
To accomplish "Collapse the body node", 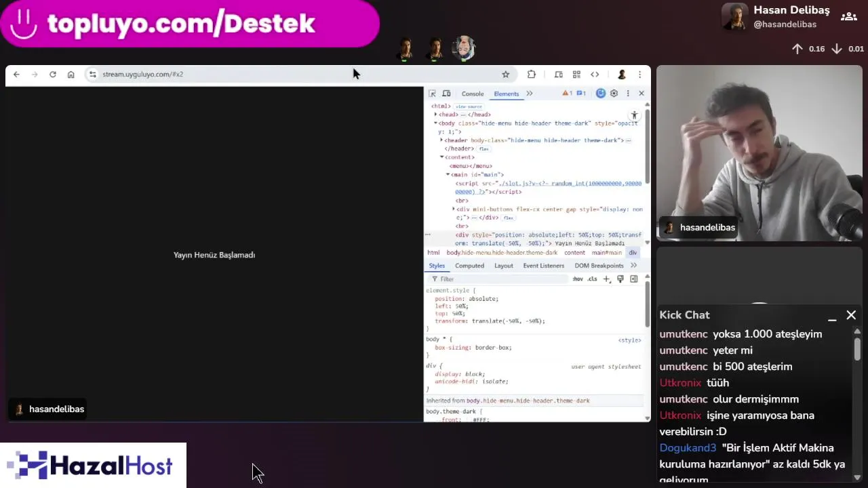I will 436,123.
